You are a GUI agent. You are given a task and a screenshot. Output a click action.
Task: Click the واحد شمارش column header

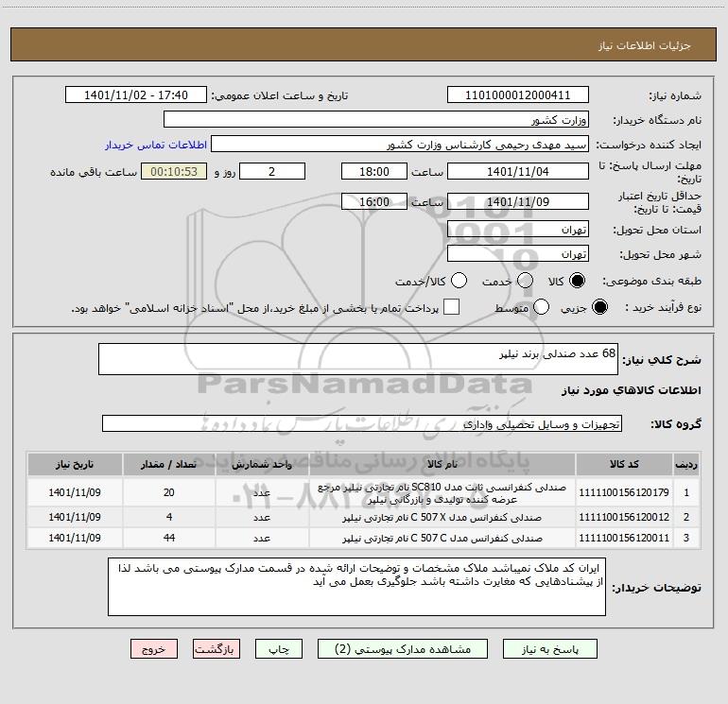click(262, 465)
